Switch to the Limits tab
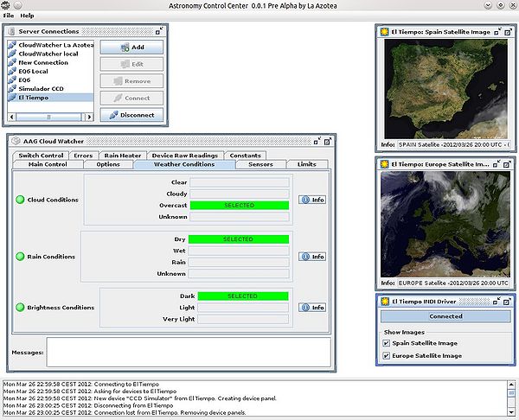 pyautogui.click(x=307, y=164)
